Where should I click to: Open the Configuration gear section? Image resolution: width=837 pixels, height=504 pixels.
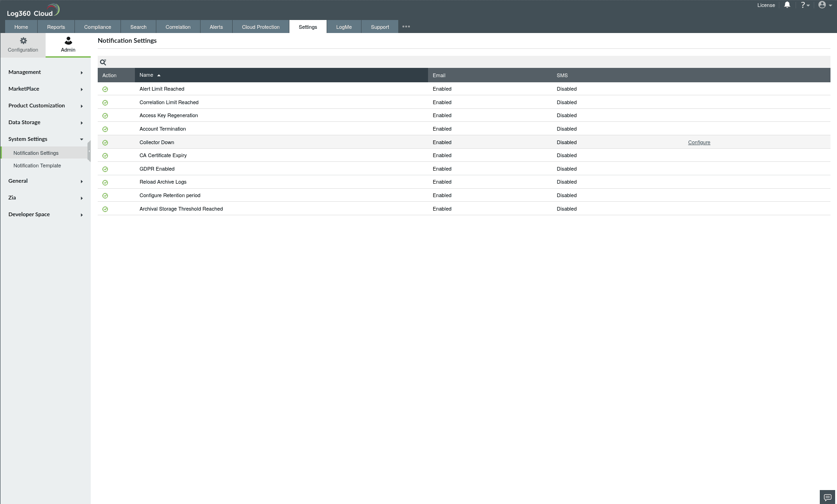(x=23, y=45)
